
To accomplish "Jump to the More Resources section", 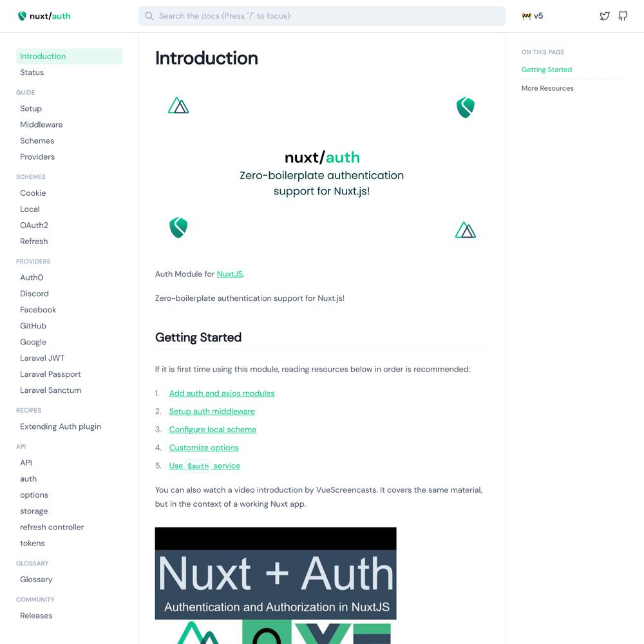I will 547,88.
